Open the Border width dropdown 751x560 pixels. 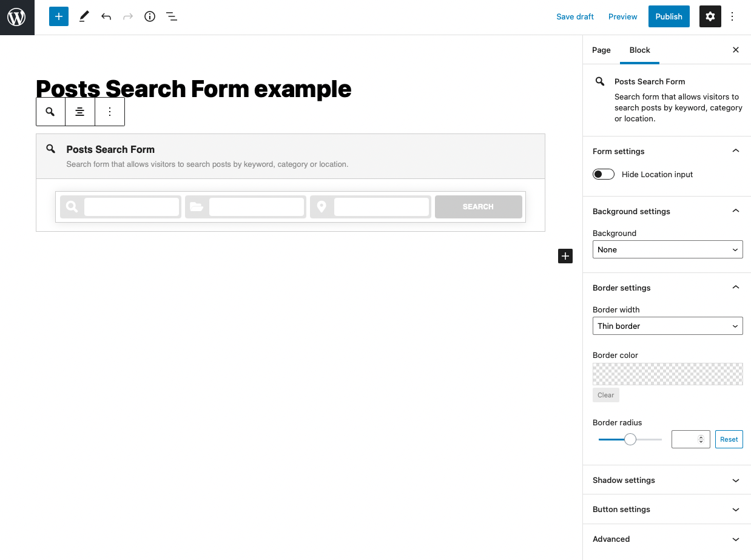coord(667,326)
